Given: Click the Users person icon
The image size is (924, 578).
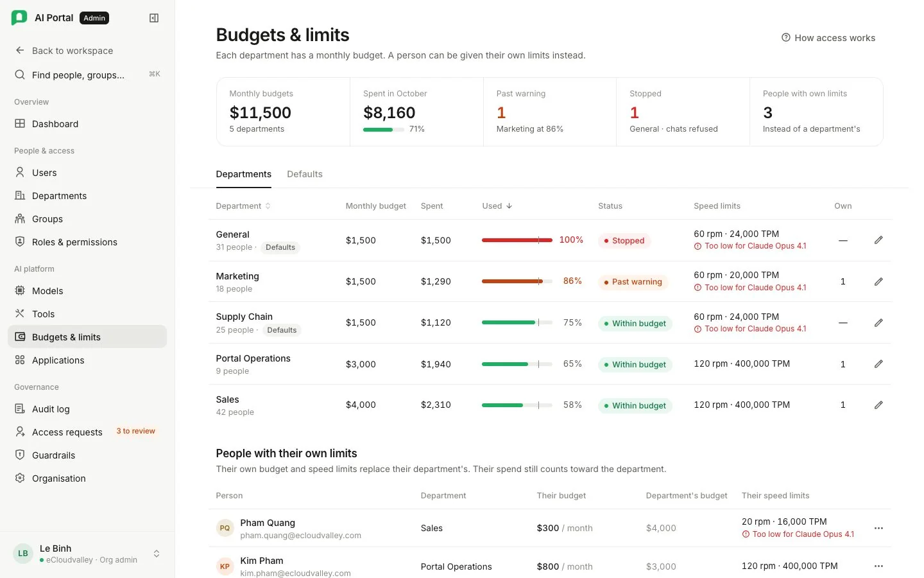Looking at the screenshot, I should 20,173.
